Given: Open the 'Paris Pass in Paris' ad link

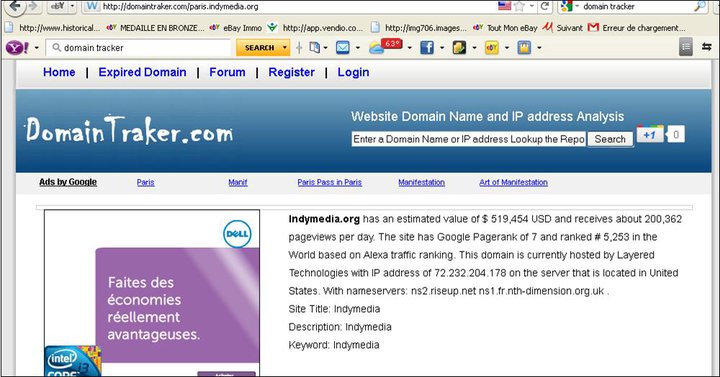Looking at the screenshot, I should coord(330,182).
